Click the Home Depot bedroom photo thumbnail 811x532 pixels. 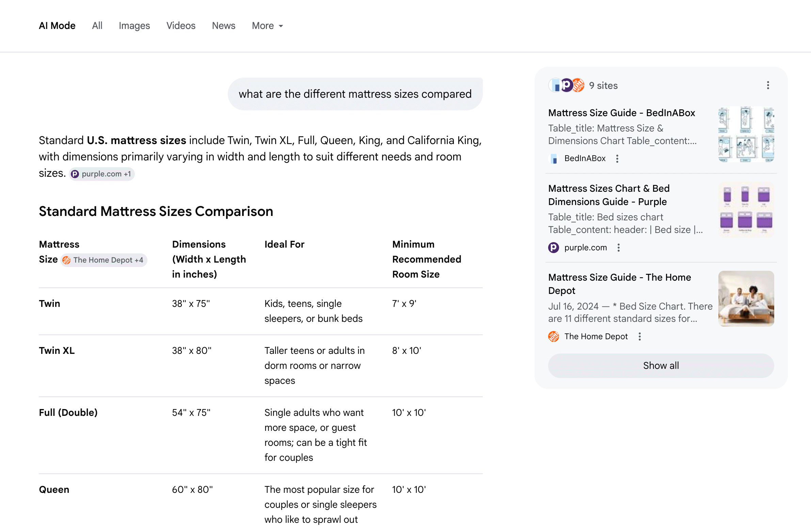746,299
